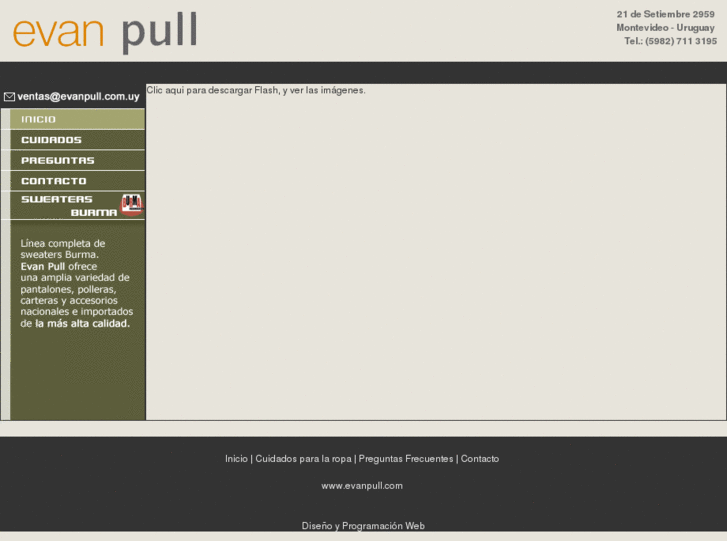This screenshot has height=545, width=727.
Task: Follow footer Cuidados para la ropa link
Action: [x=303, y=459]
